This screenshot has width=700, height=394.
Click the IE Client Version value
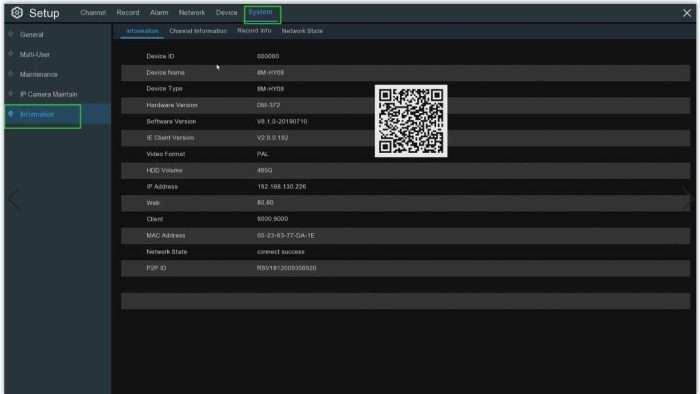pyautogui.click(x=272, y=138)
